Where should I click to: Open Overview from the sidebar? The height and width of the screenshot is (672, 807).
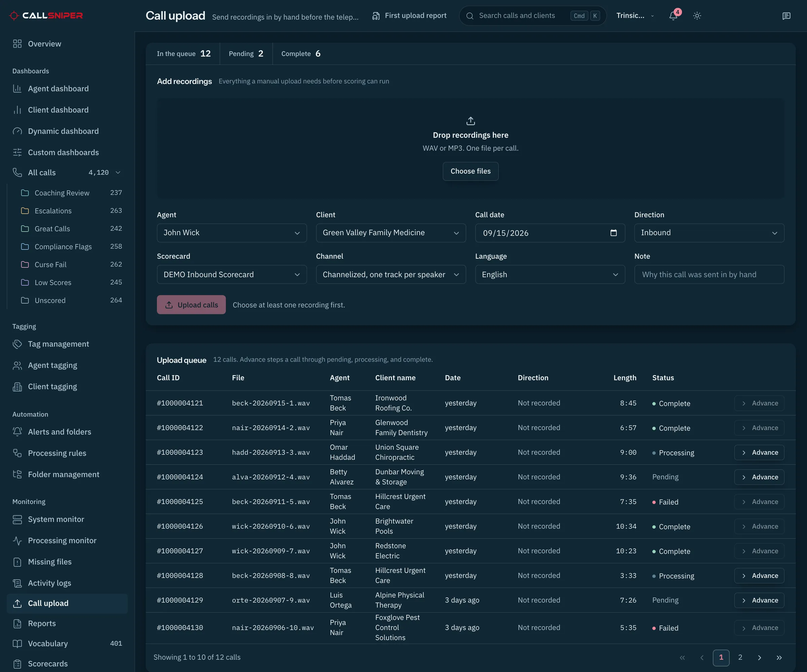tap(67, 44)
